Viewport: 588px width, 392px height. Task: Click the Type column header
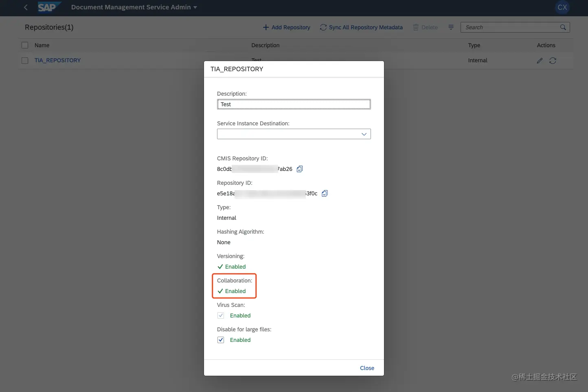(474, 45)
